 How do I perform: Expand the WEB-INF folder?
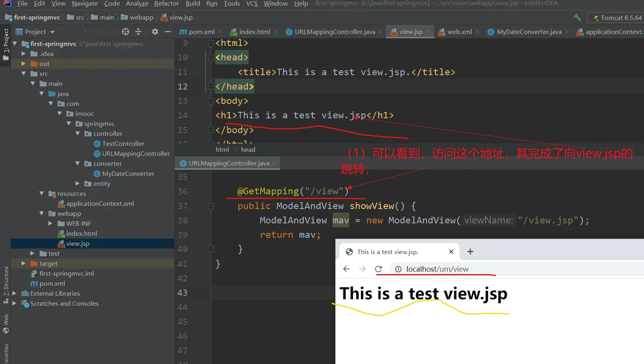point(50,223)
